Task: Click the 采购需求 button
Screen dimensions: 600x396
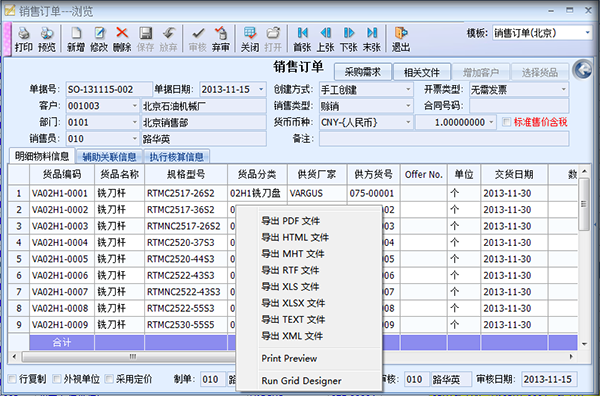Action: pos(363,72)
